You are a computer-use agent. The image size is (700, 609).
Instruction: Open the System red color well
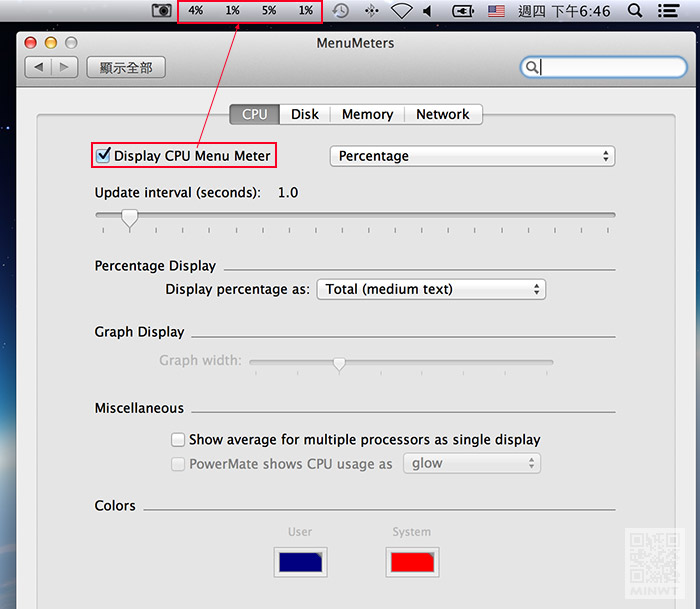(x=412, y=562)
